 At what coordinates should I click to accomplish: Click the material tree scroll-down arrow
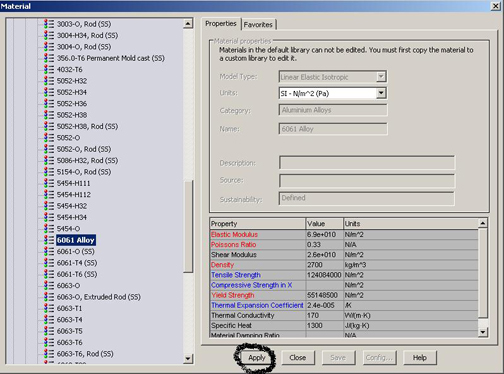click(188, 359)
